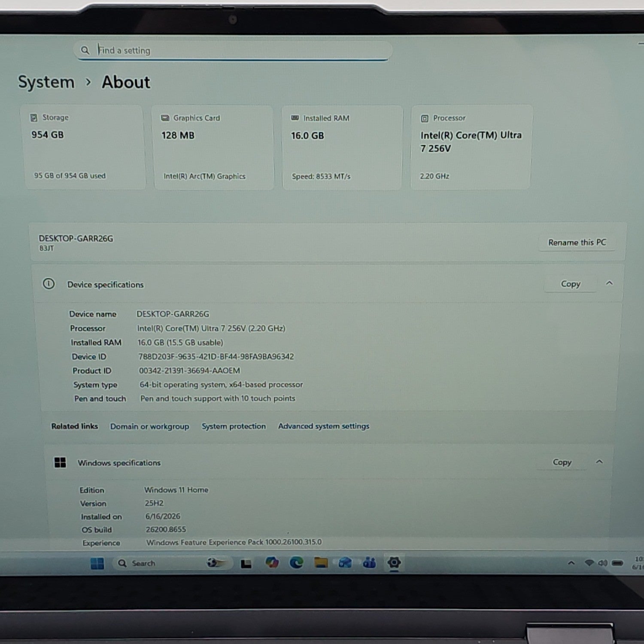Click the taskbar Search box
Image resolution: width=644 pixels, height=644 pixels.
pyautogui.click(x=173, y=563)
